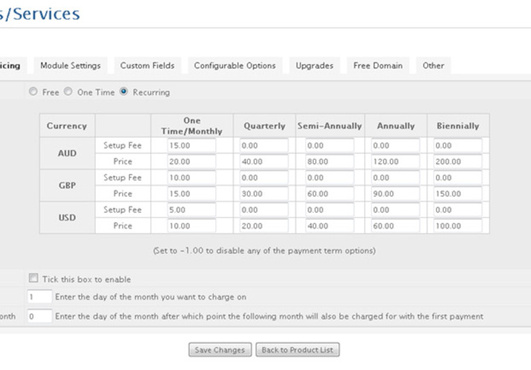Tick the 'Tick this box to enable' checkbox

tap(33, 278)
